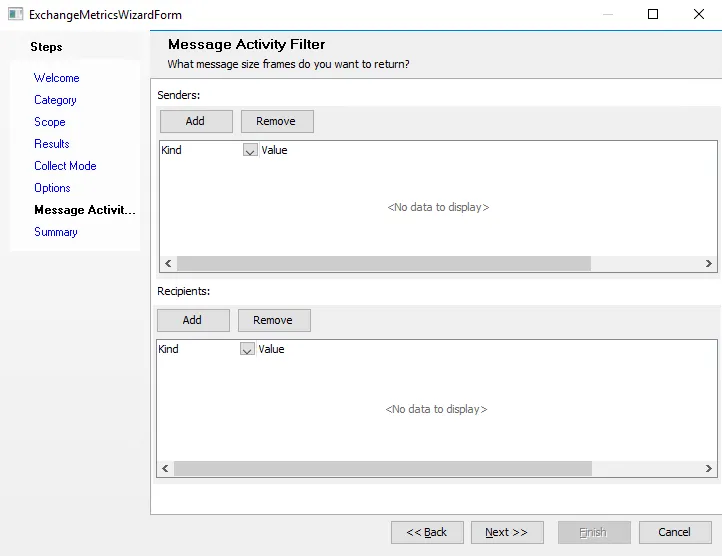Viewport: 722px width, 556px height.
Task: Click the Senders Kind column header
Action: [x=201, y=150]
